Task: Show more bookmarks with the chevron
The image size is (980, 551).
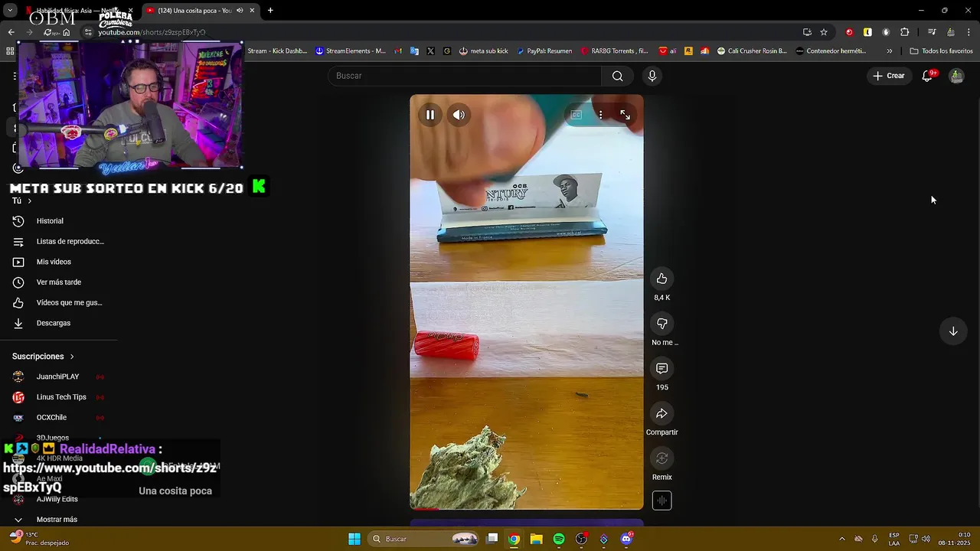Action: [x=890, y=51]
